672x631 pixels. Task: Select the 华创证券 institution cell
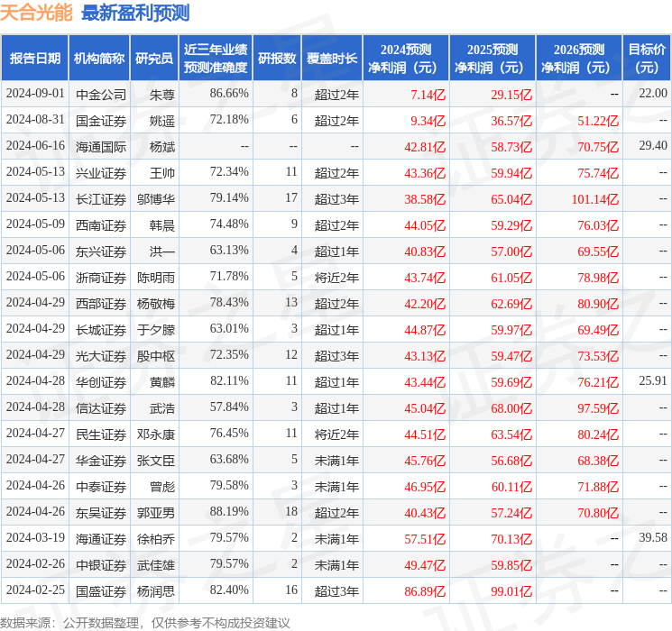pos(101,381)
